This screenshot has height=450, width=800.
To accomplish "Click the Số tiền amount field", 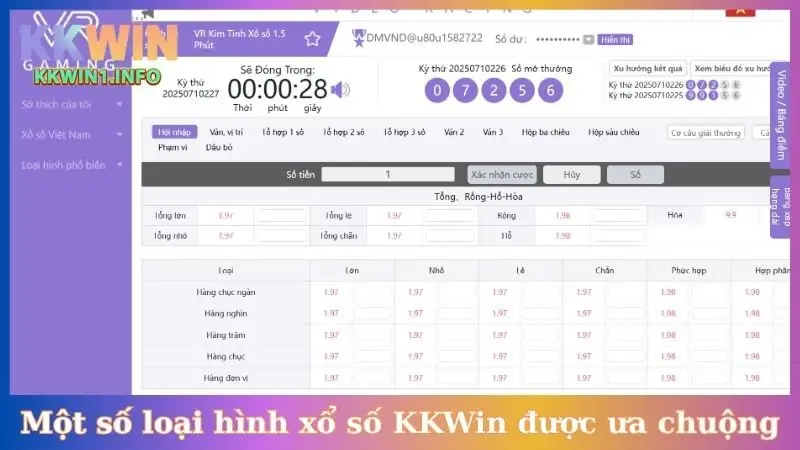I will [388, 174].
